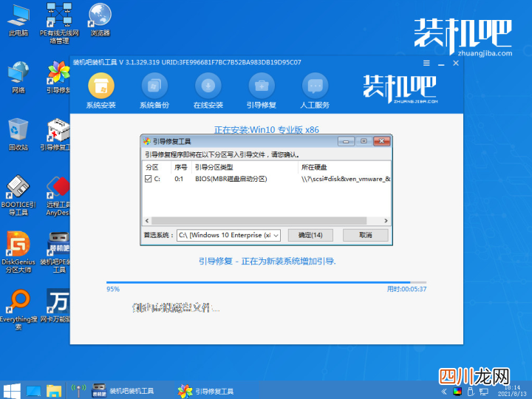Image resolution: width=532 pixels, height=399 pixels.
Task: Click the USB device tray icon
Action: point(471,391)
